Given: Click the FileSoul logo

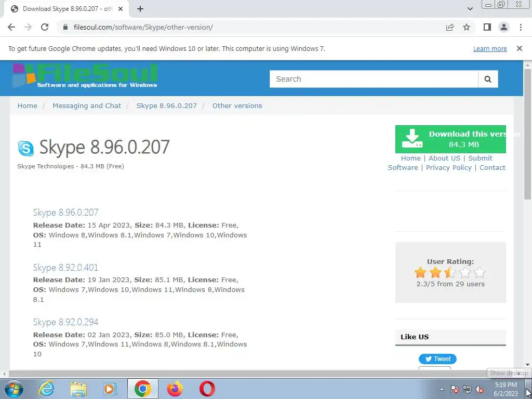Looking at the screenshot, I should click(x=85, y=76).
